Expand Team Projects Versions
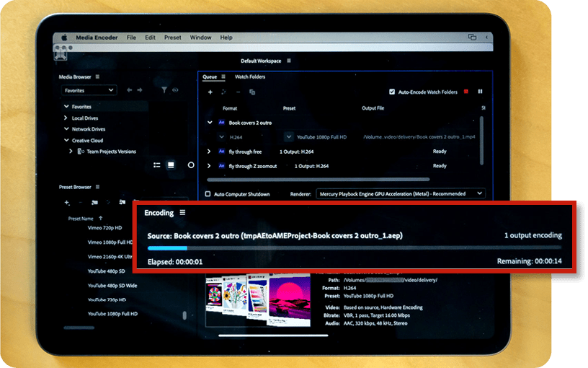Viewport: 588px width, 368px height. (x=71, y=152)
